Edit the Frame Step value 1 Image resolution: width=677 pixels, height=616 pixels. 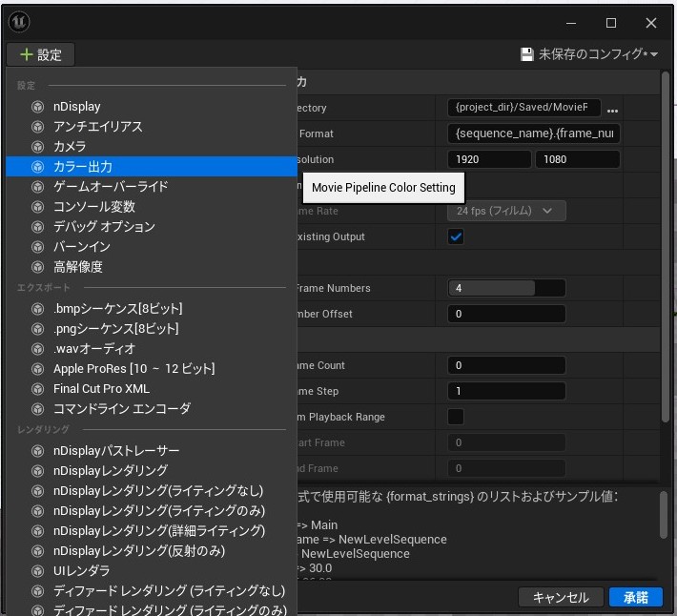(506, 391)
